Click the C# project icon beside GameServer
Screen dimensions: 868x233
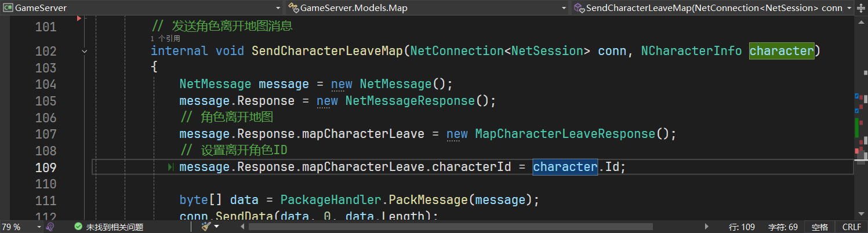[x=8, y=8]
